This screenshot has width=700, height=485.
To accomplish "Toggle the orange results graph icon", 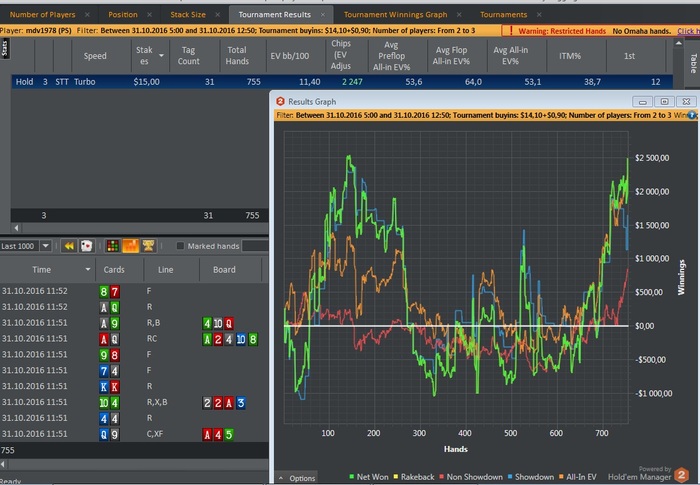I will click(x=130, y=246).
